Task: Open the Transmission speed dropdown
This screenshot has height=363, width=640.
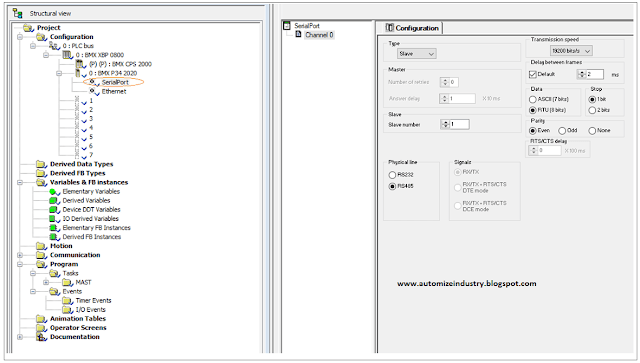Action: coord(571,51)
